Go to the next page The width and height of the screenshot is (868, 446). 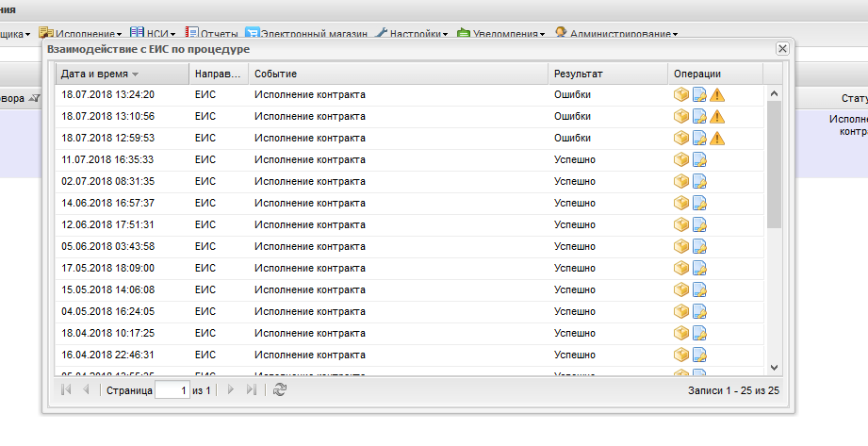click(231, 390)
